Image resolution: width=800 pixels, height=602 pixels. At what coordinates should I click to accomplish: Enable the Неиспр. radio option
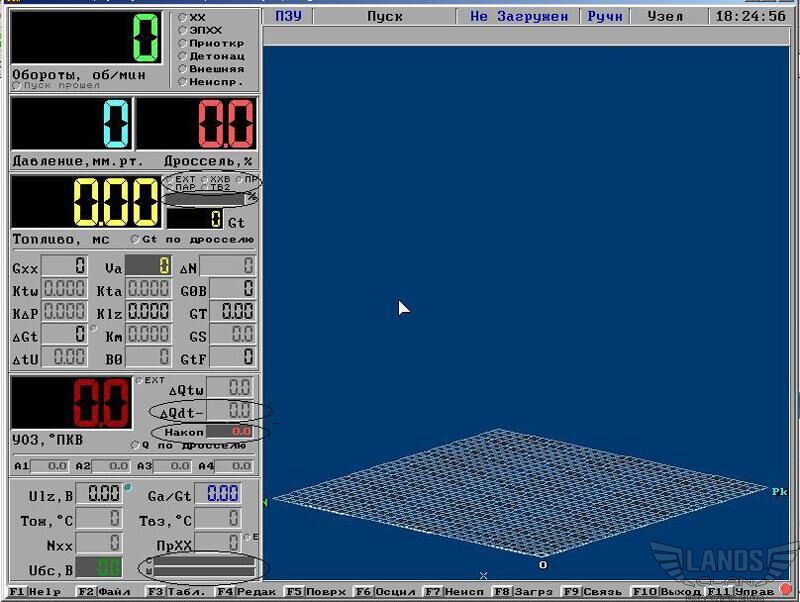tap(181, 82)
